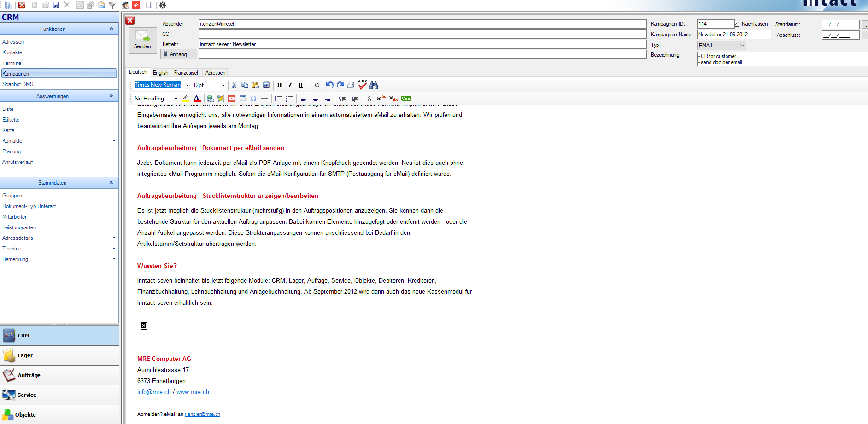The height and width of the screenshot is (424, 868).
Task: Click the funnel filter icon
Action: coord(112,5)
